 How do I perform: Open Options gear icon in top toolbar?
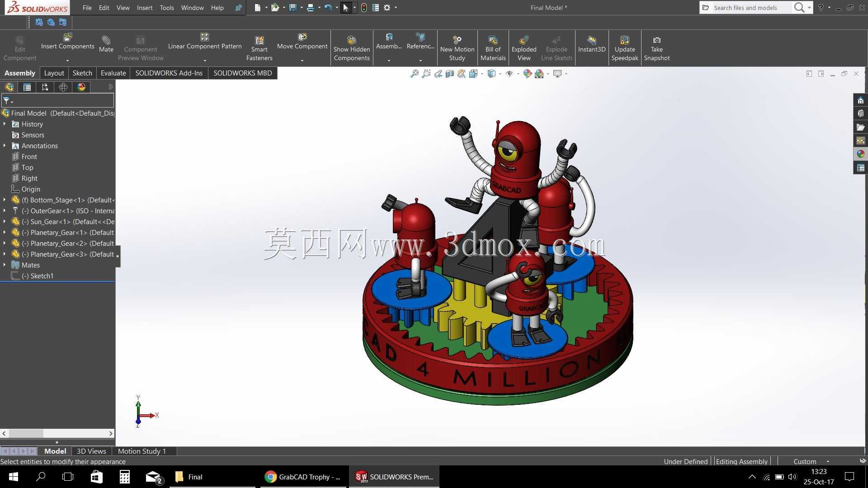(387, 8)
